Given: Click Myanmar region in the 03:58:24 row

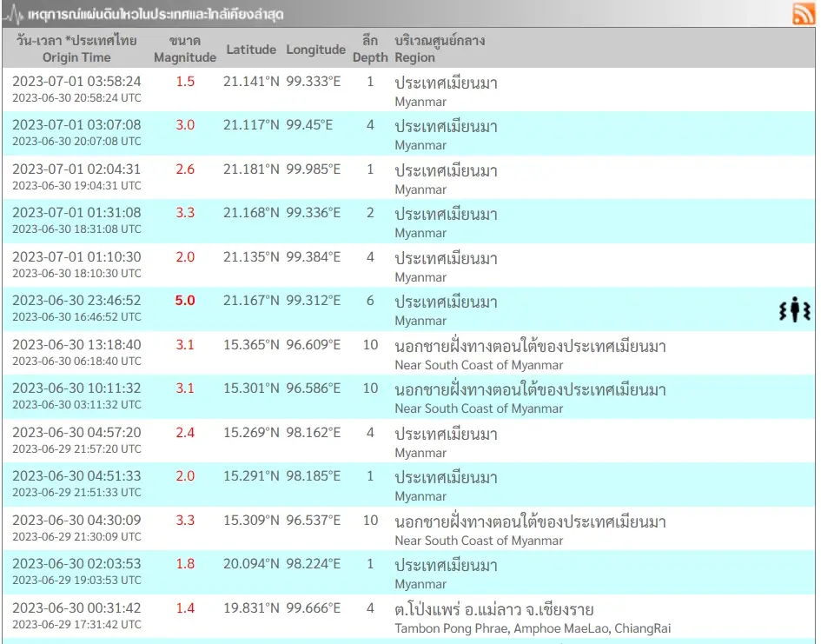Looking at the screenshot, I should coord(420,102).
